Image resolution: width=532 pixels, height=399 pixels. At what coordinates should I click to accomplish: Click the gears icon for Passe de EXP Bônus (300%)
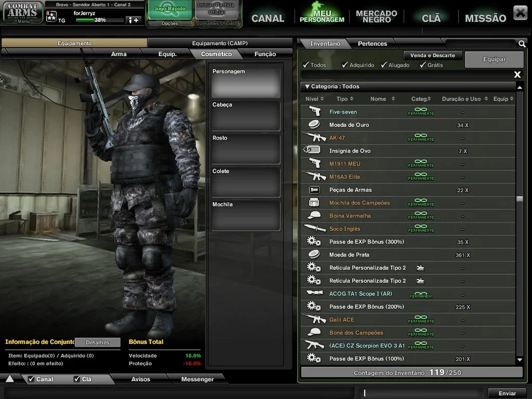[314, 241]
